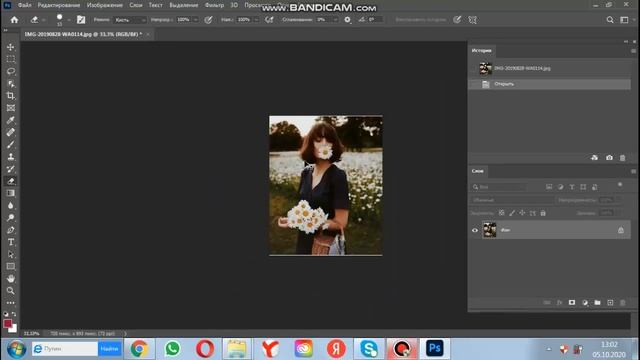This screenshot has height=360, width=640.
Task: Select the Zoom tool
Action: [11, 291]
